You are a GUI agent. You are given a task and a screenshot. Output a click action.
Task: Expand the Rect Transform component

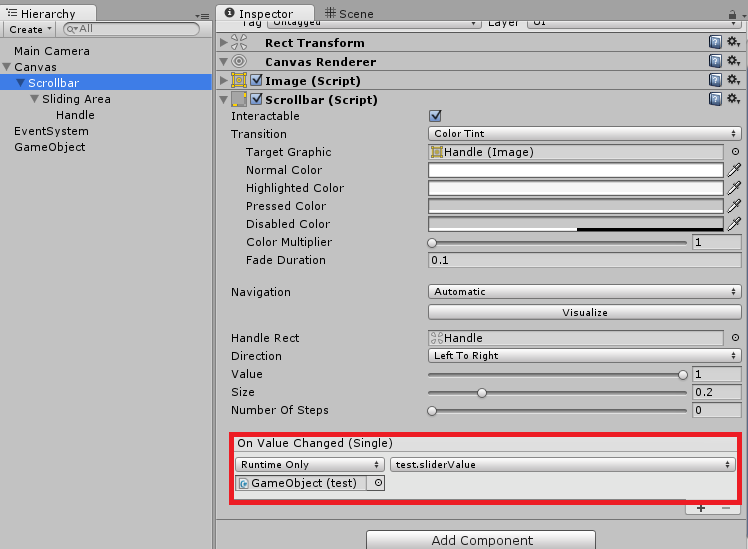point(223,42)
